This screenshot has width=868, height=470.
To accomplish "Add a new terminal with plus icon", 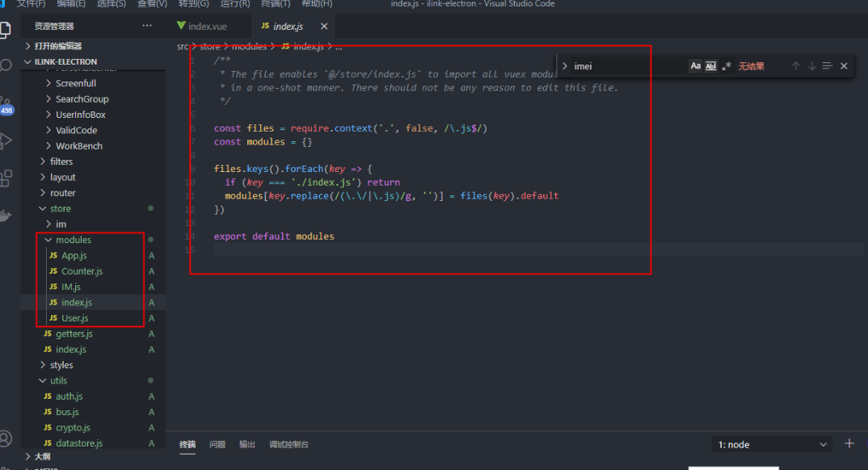I will coord(849,443).
